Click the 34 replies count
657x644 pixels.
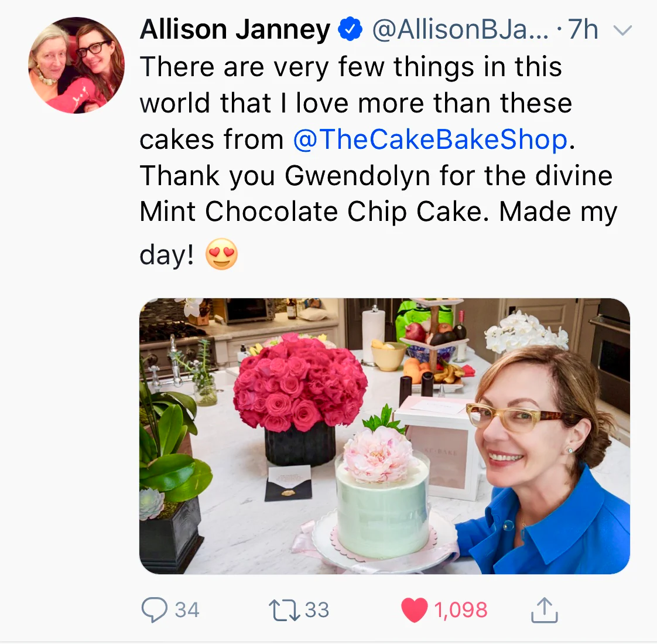coord(187,609)
